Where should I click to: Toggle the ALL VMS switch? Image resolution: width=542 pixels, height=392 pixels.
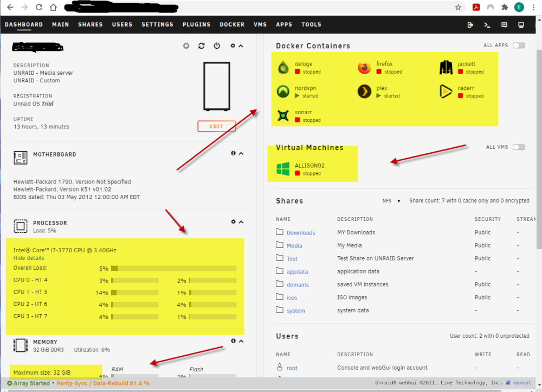click(519, 147)
